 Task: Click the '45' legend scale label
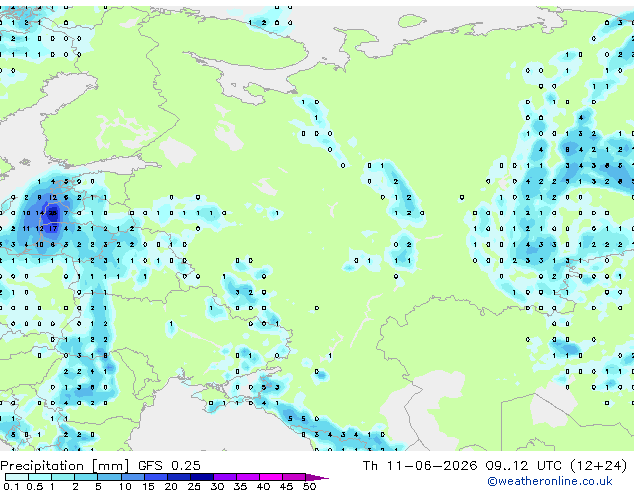point(286,486)
